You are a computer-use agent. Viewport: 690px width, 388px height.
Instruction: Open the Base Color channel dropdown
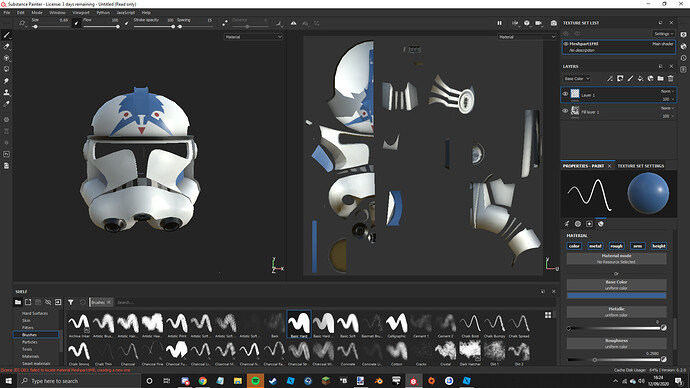[577, 79]
